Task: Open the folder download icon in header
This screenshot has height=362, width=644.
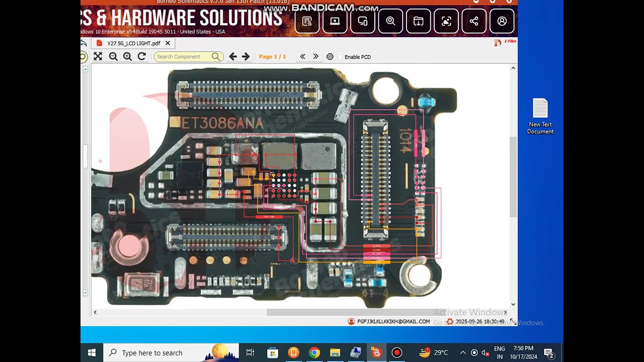Action: (418, 21)
